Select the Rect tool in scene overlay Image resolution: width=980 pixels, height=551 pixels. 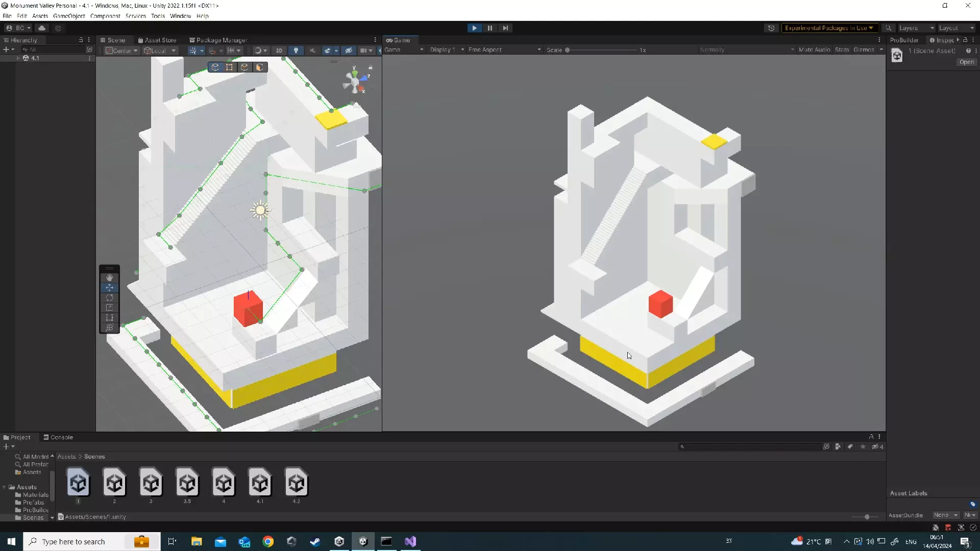click(x=109, y=317)
